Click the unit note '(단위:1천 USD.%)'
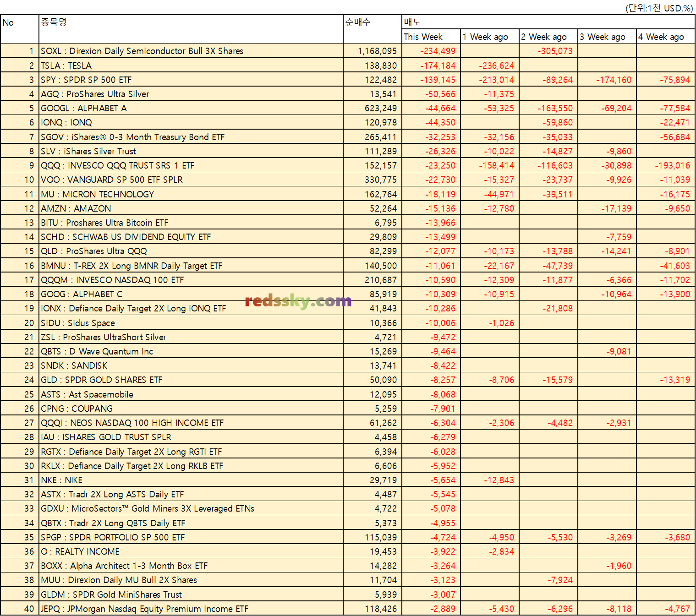The image size is (696, 616). [659, 8]
